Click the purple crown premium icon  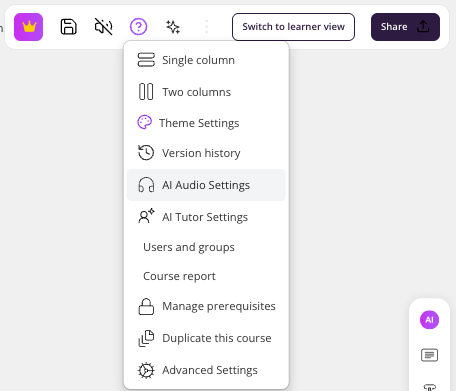(x=28, y=27)
